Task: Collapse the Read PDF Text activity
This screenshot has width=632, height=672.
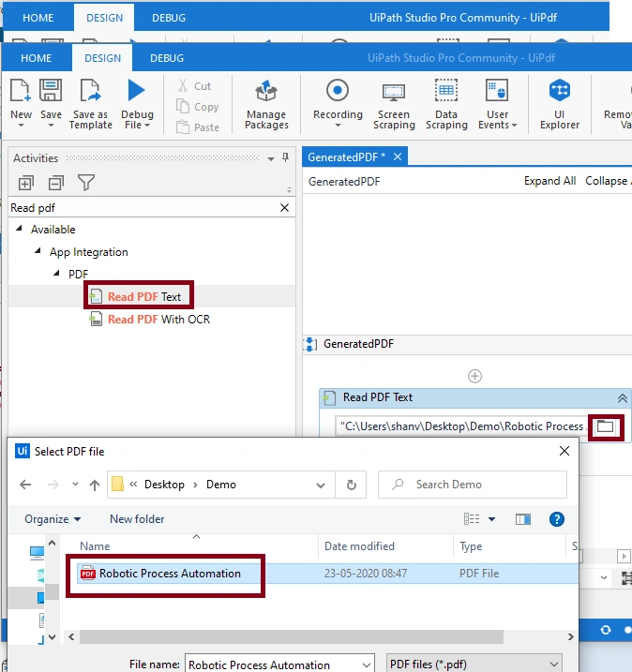Action: 622,398
